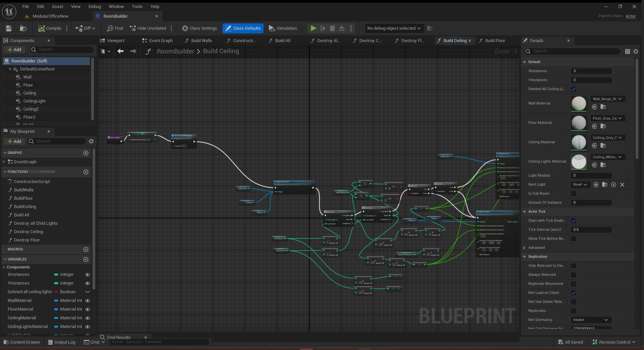Open the debug object selector dropdown
This screenshot has height=350, width=644.
[x=394, y=28]
